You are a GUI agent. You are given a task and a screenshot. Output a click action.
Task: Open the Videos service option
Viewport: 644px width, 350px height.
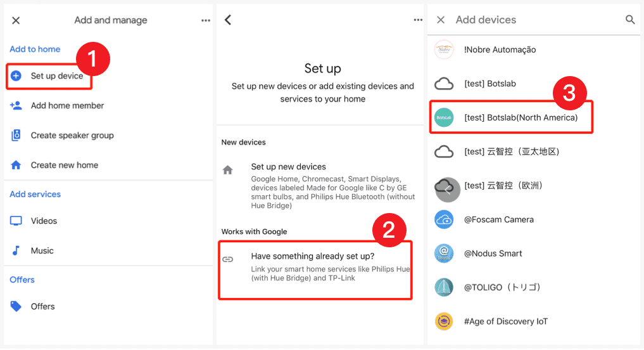(x=44, y=221)
